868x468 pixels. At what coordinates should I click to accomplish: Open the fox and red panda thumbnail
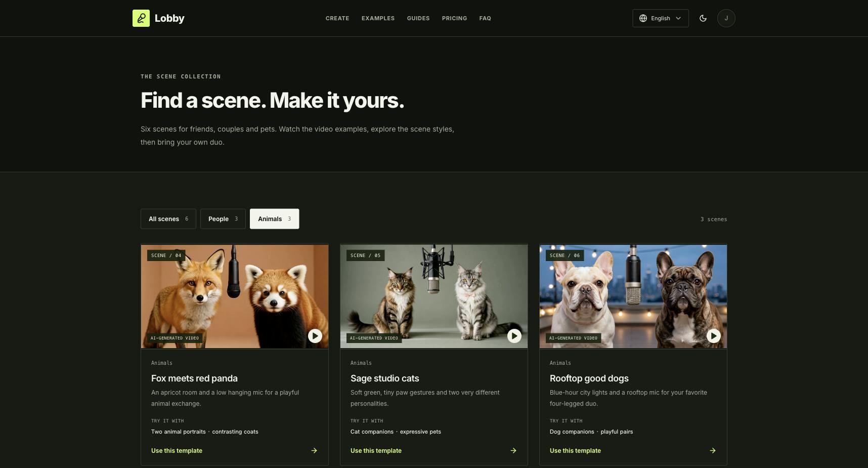(x=235, y=296)
